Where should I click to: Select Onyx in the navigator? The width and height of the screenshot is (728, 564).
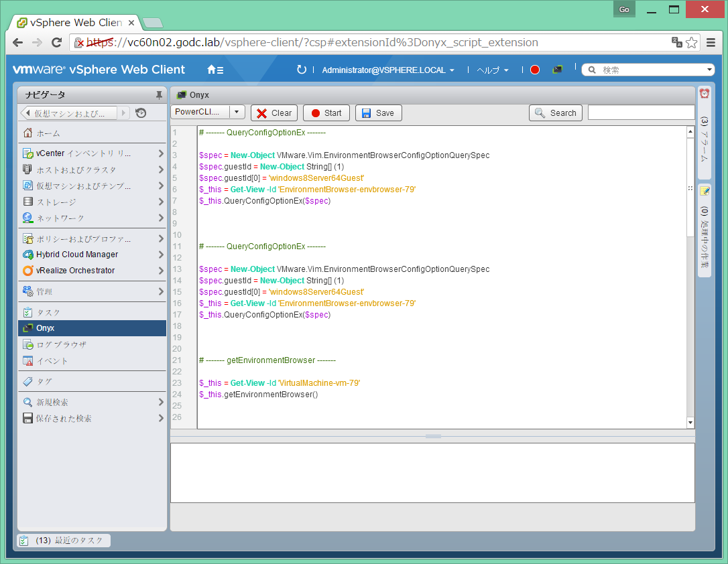click(x=92, y=328)
